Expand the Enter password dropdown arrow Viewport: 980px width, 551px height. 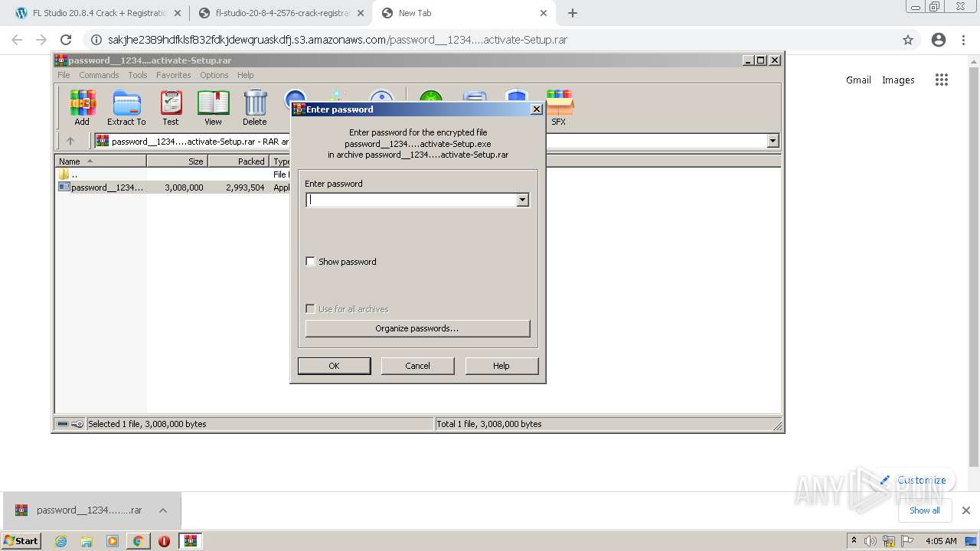coord(522,200)
